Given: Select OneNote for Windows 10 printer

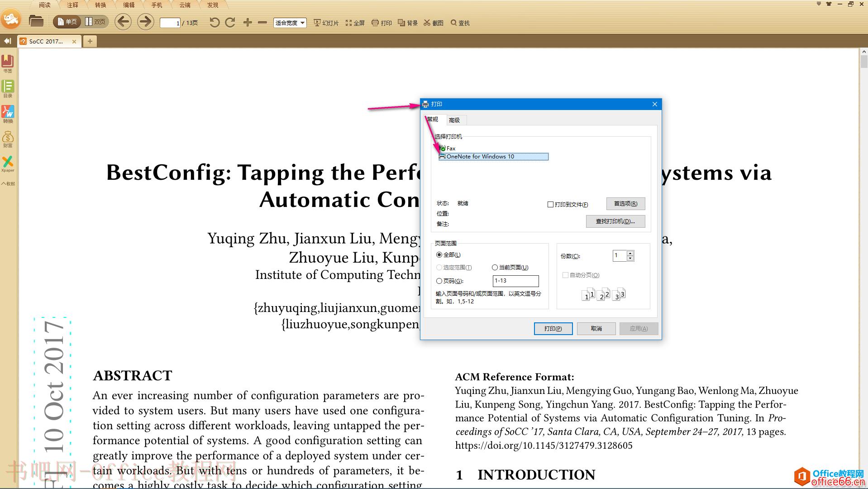Looking at the screenshot, I should click(493, 157).
